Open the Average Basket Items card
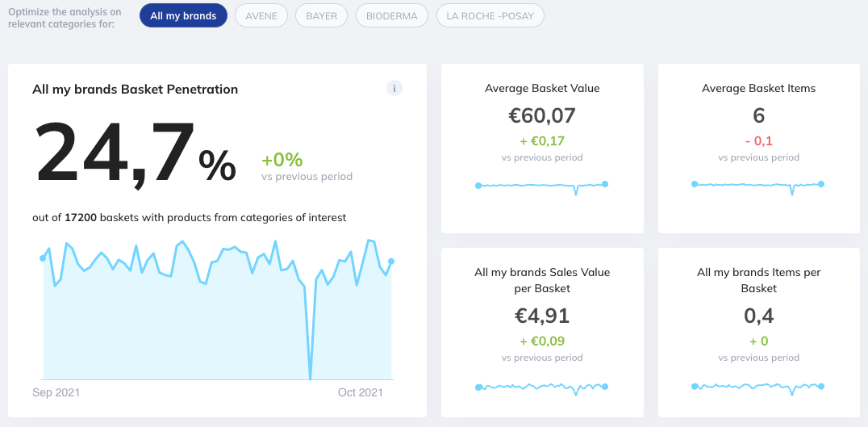The height and width of the screenshot is (427, 868). pyautogui.click(x=758, y=88)
